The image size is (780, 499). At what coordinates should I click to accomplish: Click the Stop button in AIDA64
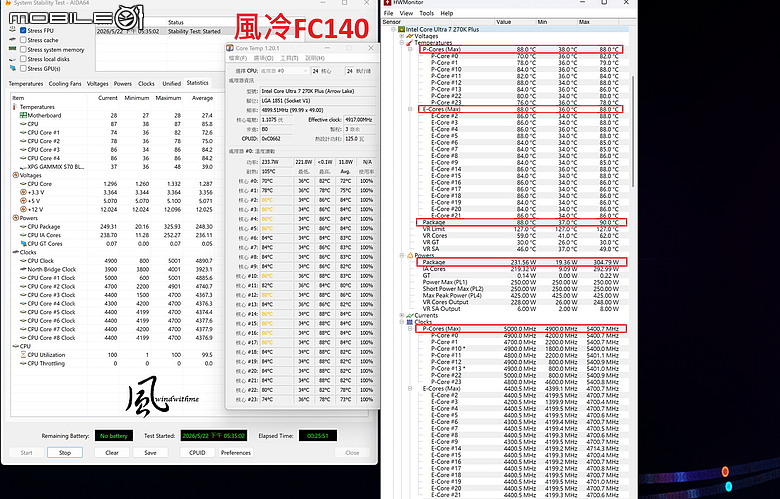click(65, 453)
